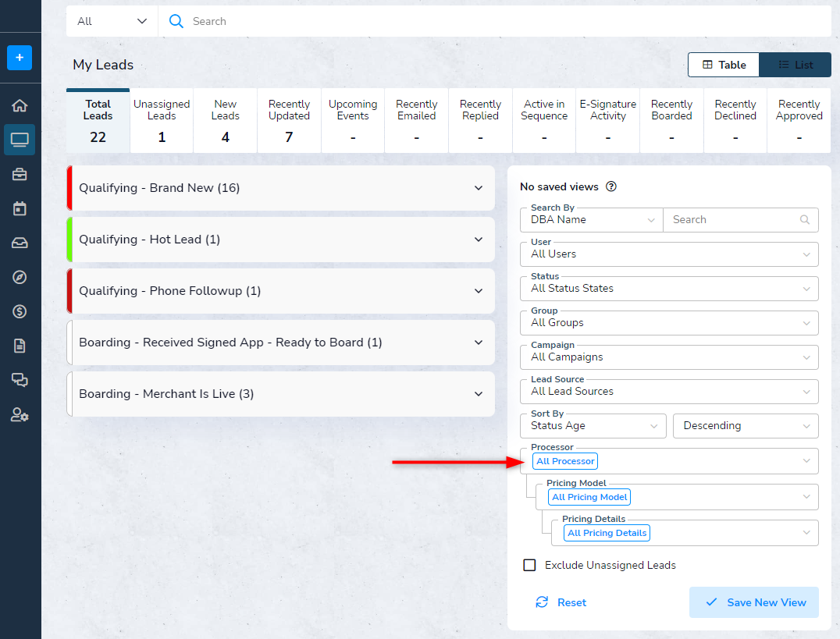Click the No saved views label
The image size is (840, 639).
click(559, 186)
